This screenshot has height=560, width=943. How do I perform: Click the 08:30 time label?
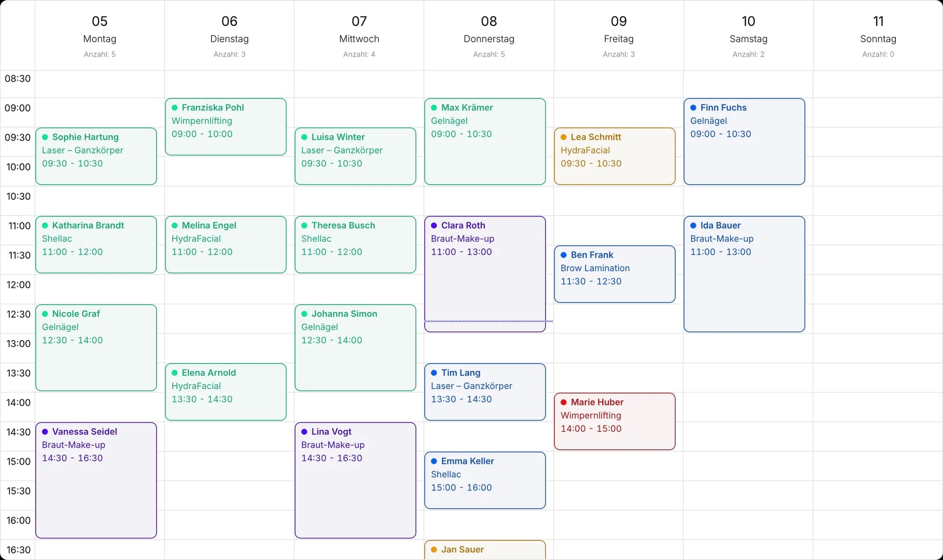pos(17,79)
